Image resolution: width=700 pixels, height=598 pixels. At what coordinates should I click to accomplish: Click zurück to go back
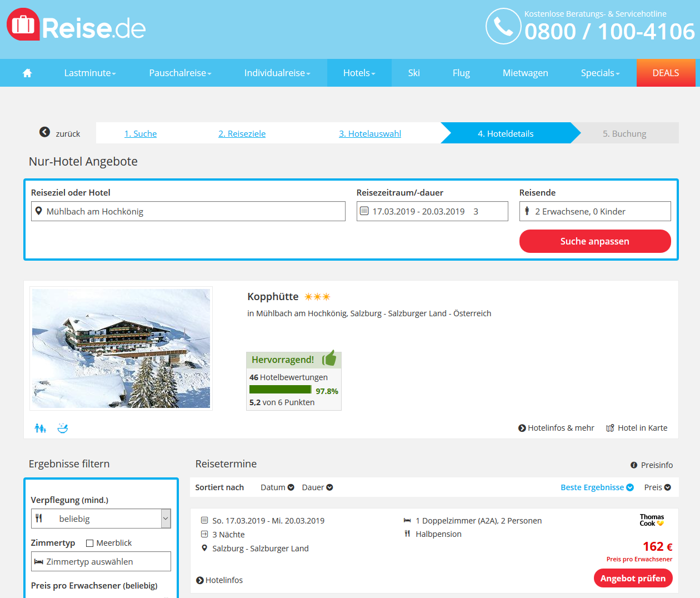60,133
